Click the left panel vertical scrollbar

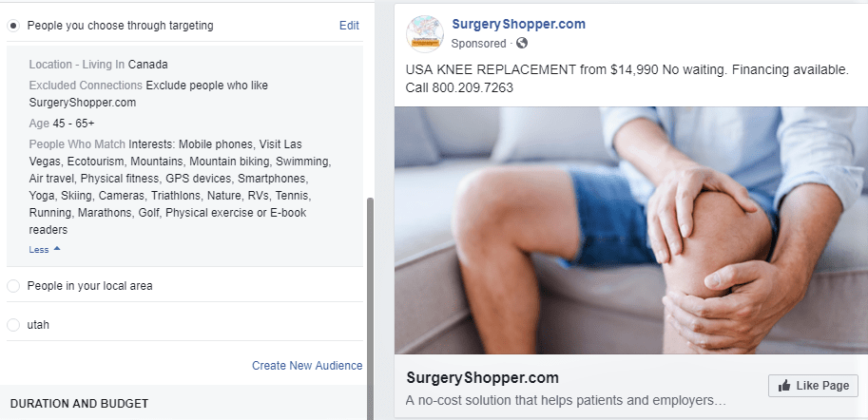371,309
